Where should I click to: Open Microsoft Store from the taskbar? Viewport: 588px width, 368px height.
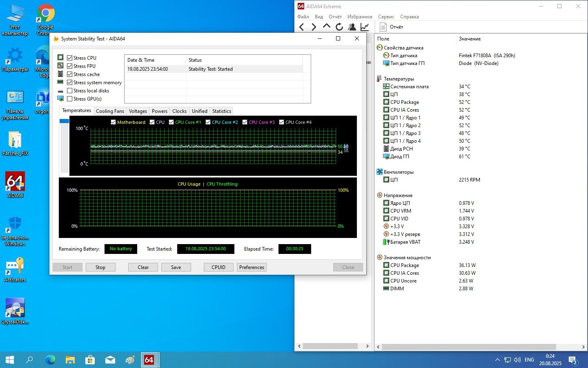coord(90,360)
